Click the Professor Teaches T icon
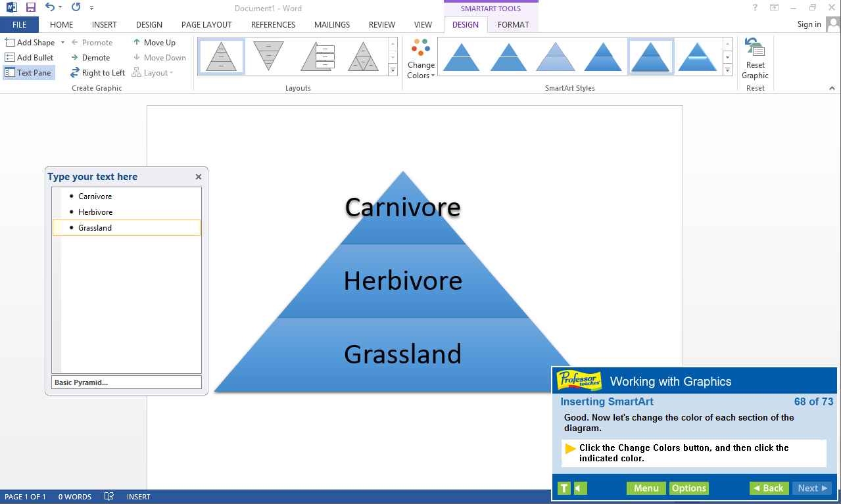Image resolution: width=841 pixels, height=504 pixels. click(564, 488)
